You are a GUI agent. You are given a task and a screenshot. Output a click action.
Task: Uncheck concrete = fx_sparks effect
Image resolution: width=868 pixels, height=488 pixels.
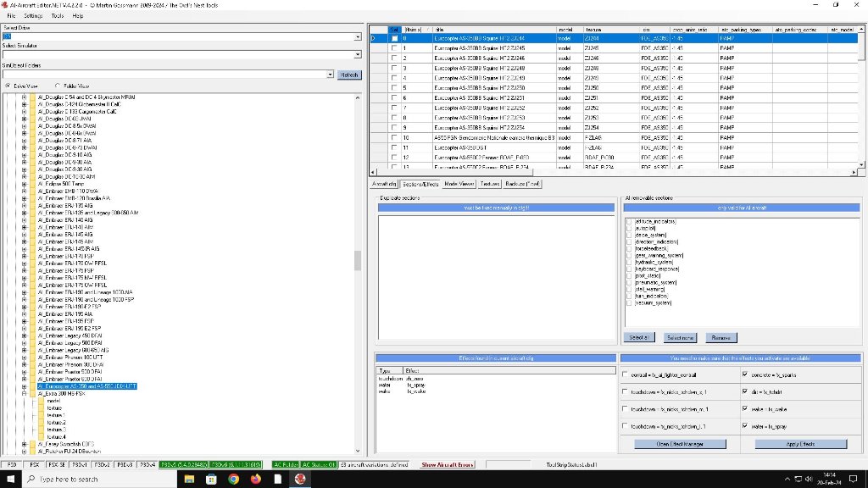point(745,374)
